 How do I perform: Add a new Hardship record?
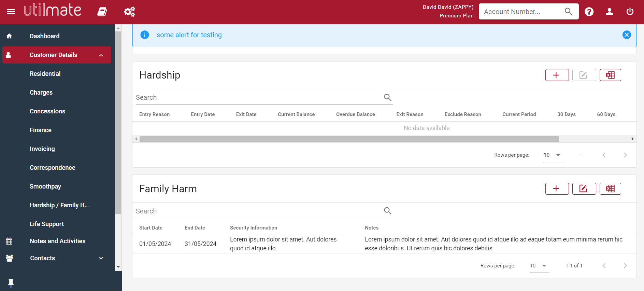[557, 75]
